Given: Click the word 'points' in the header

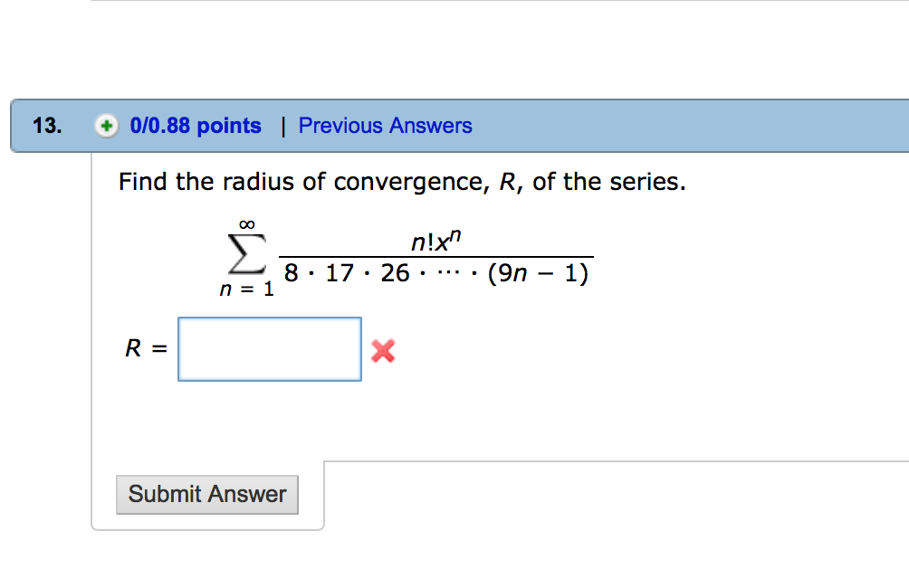Looking at the screenshot, I should point(229,127).
